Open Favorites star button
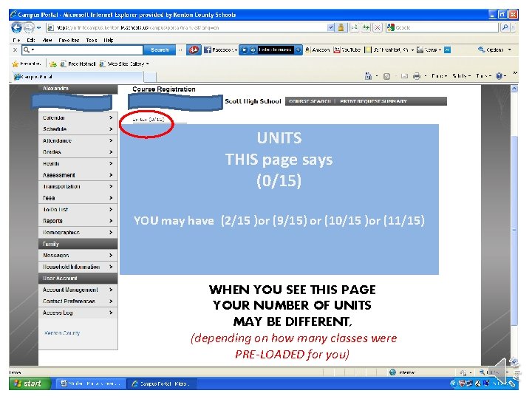This screenshot has height=399, width=532. point(27,64)
